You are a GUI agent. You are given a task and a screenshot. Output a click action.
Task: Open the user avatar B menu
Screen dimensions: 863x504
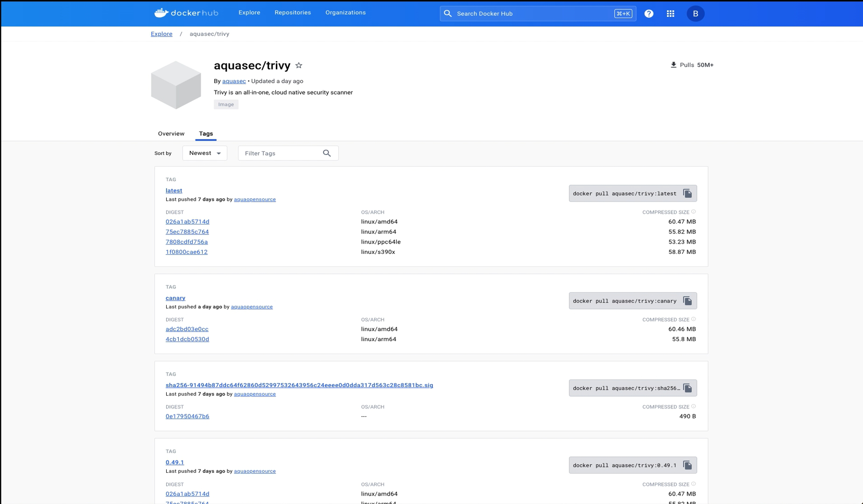tap(695, 14)
